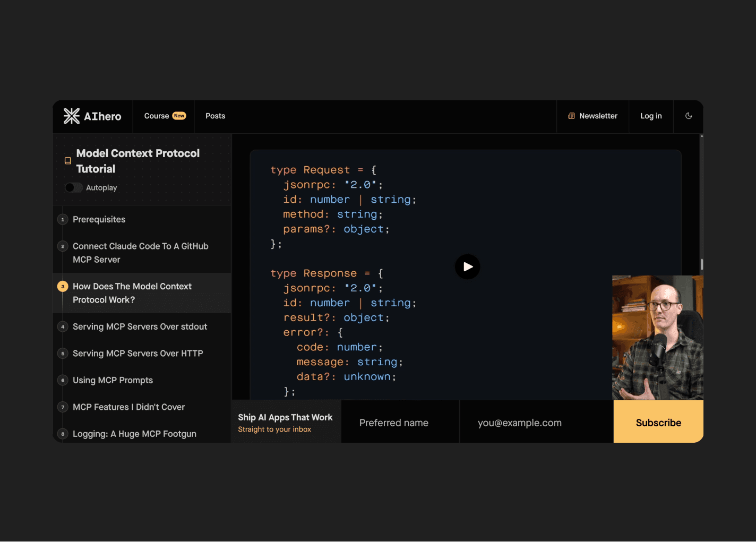
Task: Click the highlighted lesson 3 badge
Action: [63, 287]
